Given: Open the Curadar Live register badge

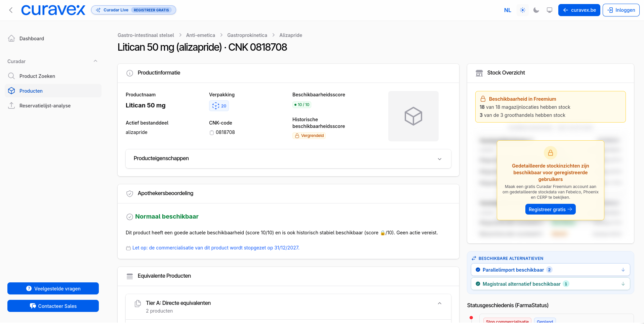Looking at the screenshot, I should tap(133, 10).
